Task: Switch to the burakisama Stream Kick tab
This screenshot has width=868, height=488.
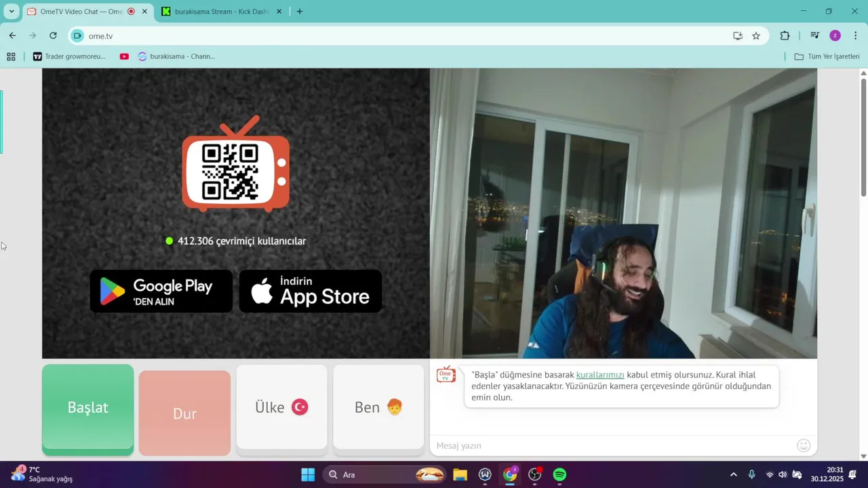Action: (222, 12)
